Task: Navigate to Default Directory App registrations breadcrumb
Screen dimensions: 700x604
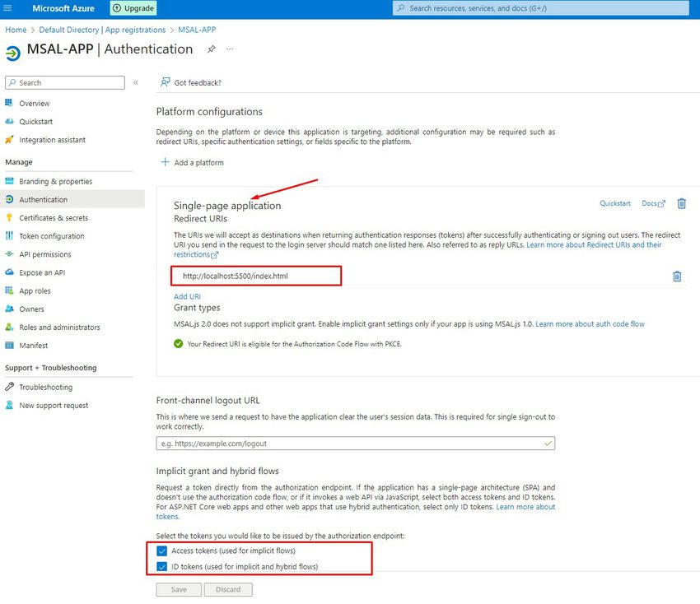Action: (102, 30)
